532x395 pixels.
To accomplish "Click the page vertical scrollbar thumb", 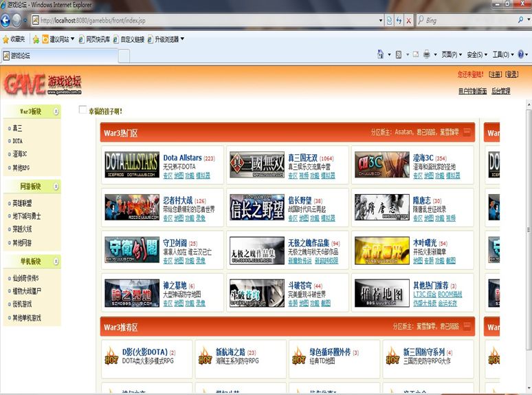I will click(529, 230).
